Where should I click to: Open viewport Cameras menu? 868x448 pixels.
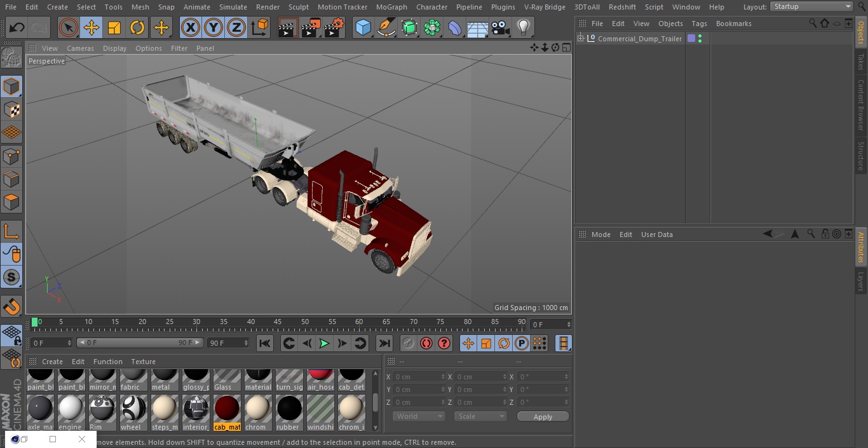[80, 48]
